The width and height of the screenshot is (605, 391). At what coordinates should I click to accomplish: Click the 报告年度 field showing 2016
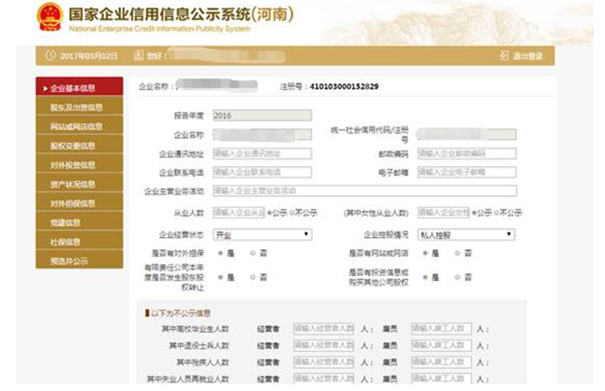coord(262,115)
